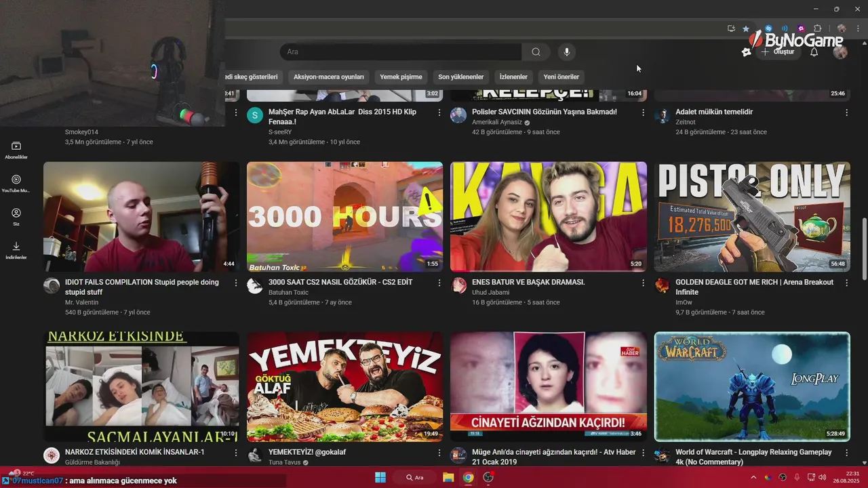Open the Chrome extensions puzzle icon

click(x=817, y=28)
